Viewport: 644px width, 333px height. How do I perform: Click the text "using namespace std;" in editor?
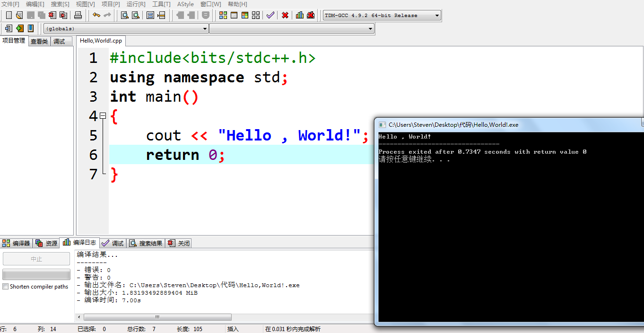pos(199,77)
